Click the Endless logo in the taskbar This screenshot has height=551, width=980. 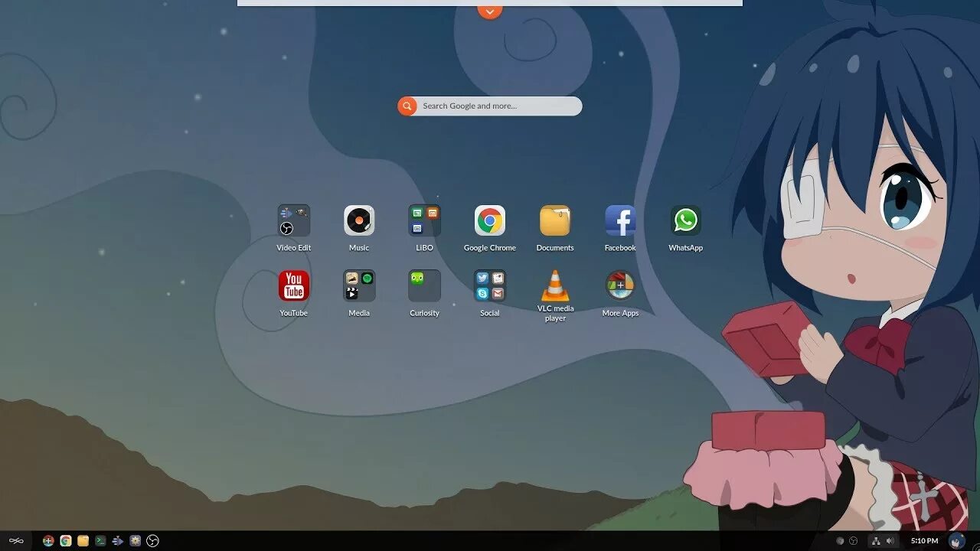pos(16,541)
